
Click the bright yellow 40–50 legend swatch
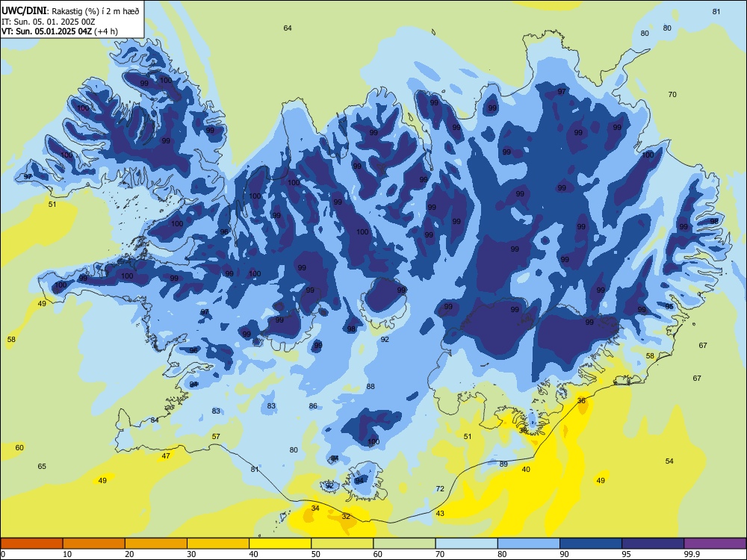click(280, 544)
